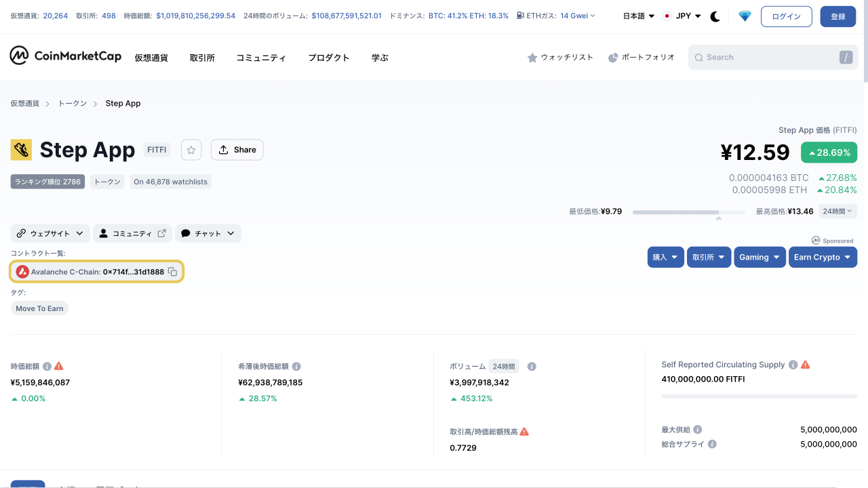Click the Step App token logo
Viewport: 868px width, 488px height.
point(21,150)
